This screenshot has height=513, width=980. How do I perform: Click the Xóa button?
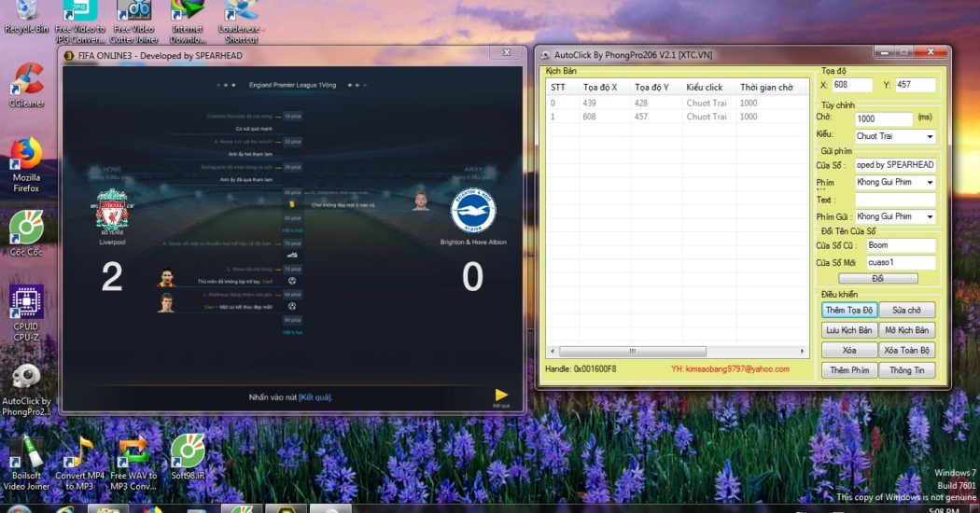pyautogui.click(x=848, y=350)
